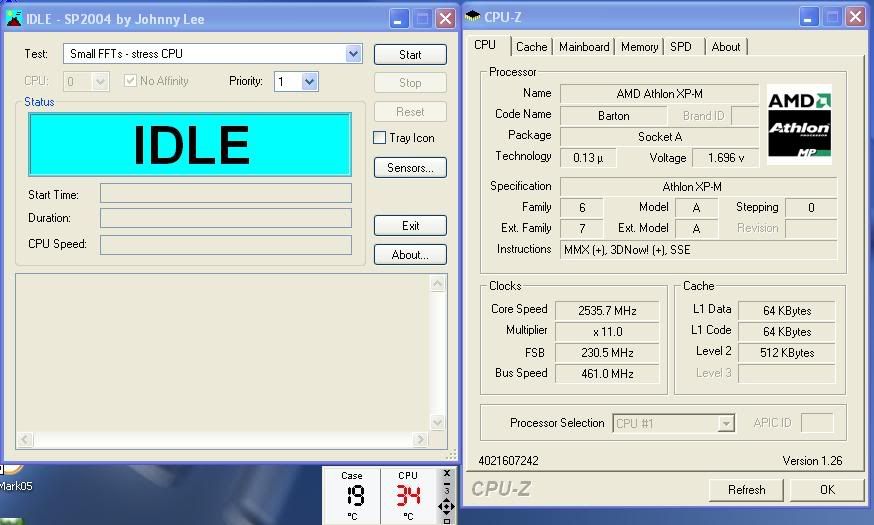Open the About... dialog in SP2004
The image size is (874, 525).
tap(410, 255)
